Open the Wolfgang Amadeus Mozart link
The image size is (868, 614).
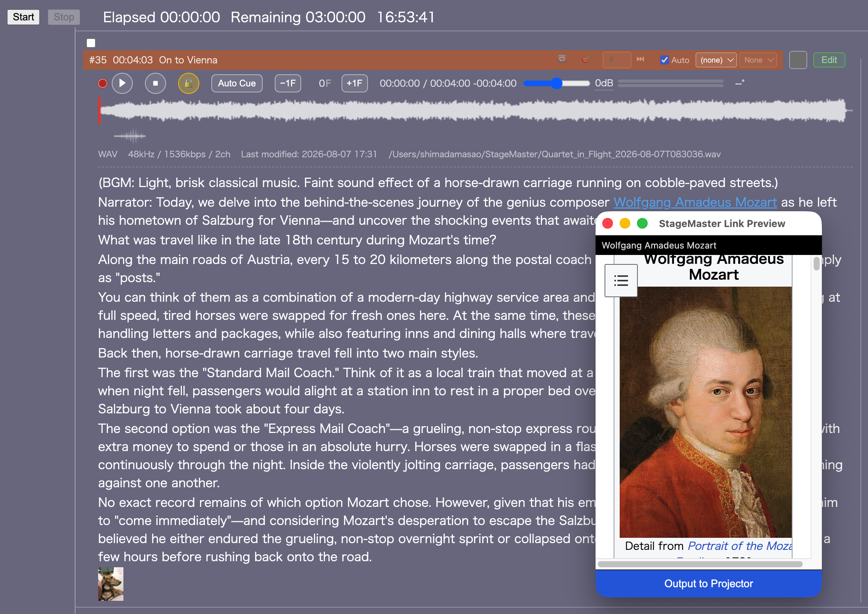695,202
